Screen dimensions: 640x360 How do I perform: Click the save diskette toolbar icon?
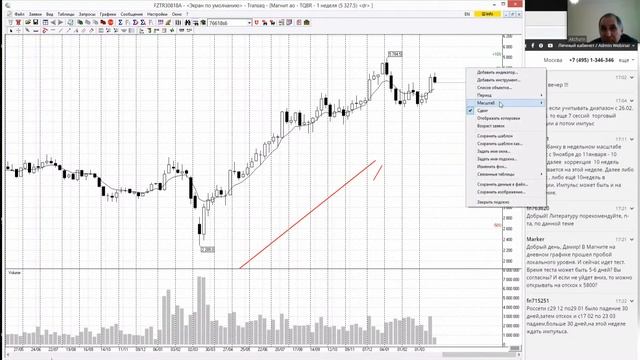pyautogui.click(x=36, y=22)
